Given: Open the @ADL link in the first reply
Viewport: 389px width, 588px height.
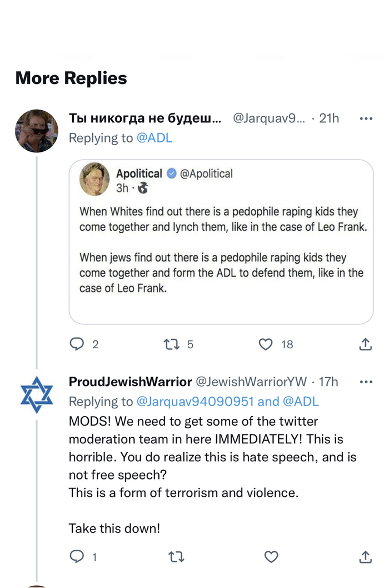Looking at the screenshot, I should 154,138.
